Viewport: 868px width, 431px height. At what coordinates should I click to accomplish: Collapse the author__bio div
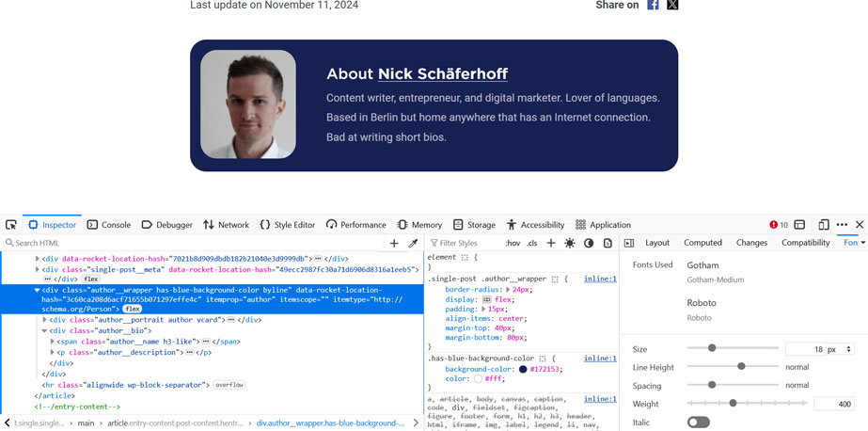coord(45,330)
